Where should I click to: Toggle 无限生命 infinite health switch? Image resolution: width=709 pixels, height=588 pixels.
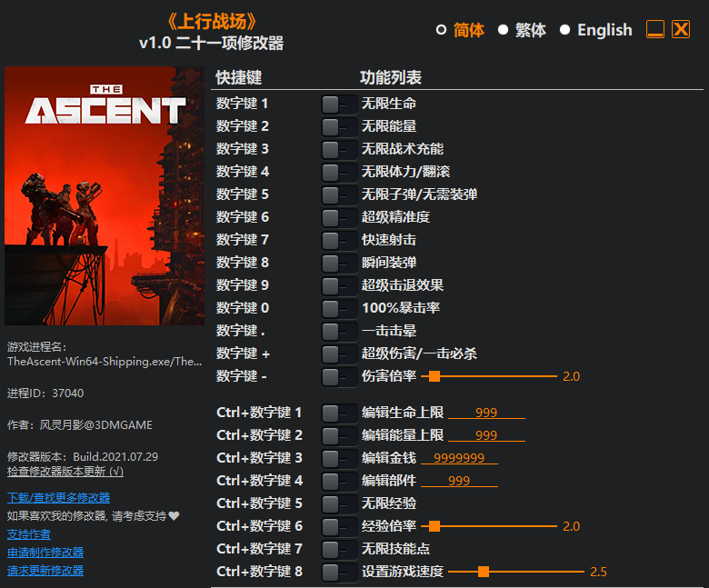click(x=339, y=105)
